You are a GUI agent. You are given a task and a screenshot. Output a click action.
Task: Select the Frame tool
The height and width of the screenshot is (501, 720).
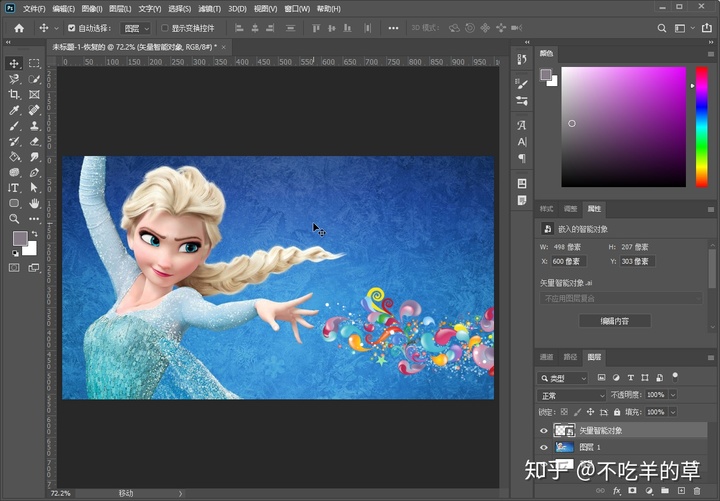(34, 95)
